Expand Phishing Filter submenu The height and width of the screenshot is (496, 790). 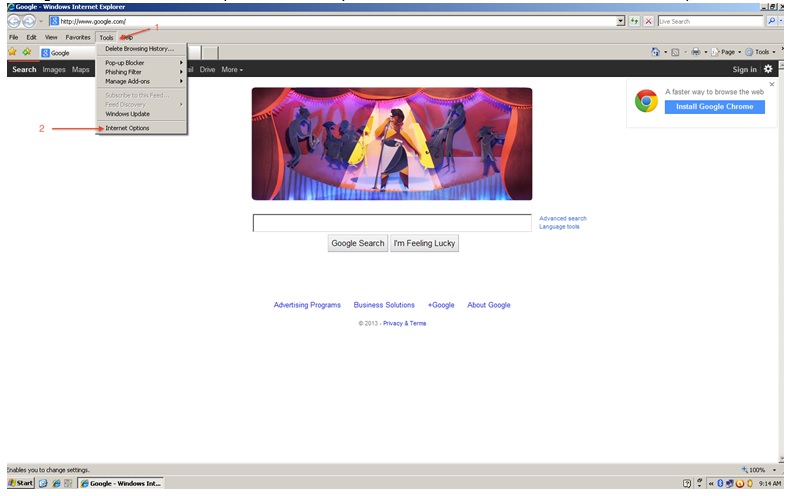pyautogui.click(x=142, y=72)
